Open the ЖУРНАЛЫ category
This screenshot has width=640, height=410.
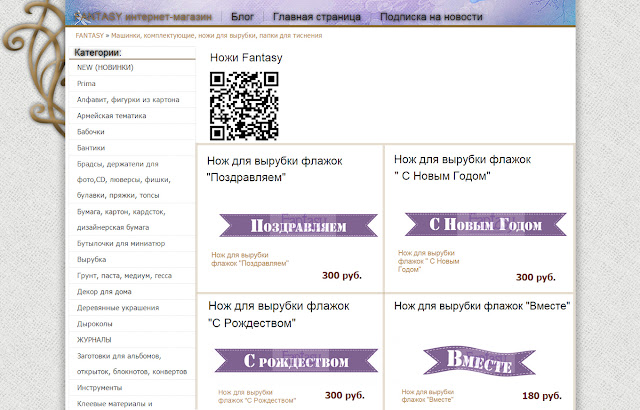tap(94, 339)
